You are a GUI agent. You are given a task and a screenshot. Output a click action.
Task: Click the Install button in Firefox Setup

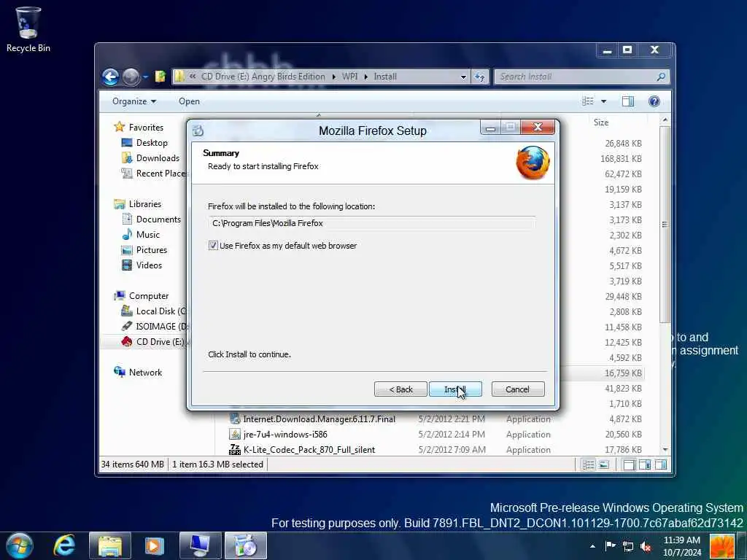pos(455,389)
